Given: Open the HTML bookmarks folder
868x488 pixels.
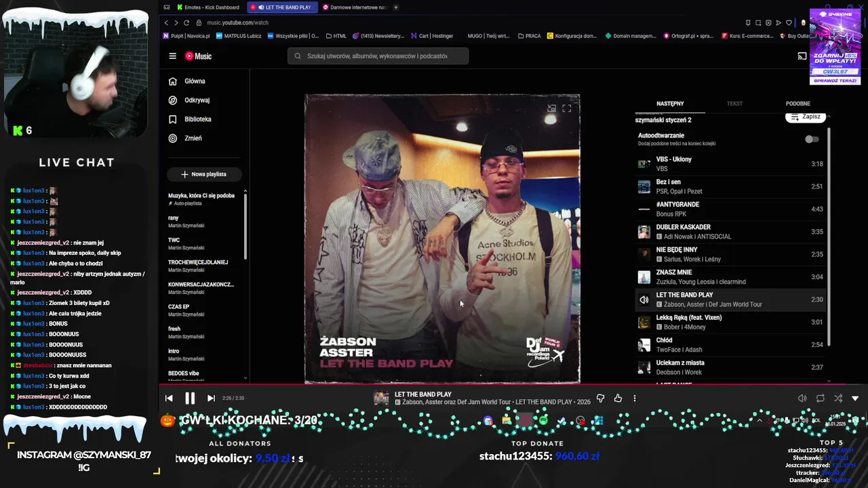Looking at the screenshot, I should tap(336, 36).
